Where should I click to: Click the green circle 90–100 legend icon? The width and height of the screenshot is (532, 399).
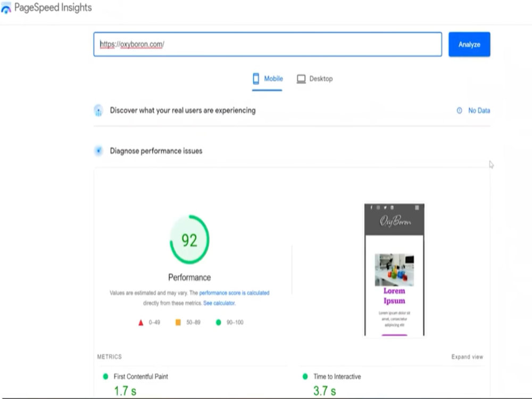pos(219,322)
